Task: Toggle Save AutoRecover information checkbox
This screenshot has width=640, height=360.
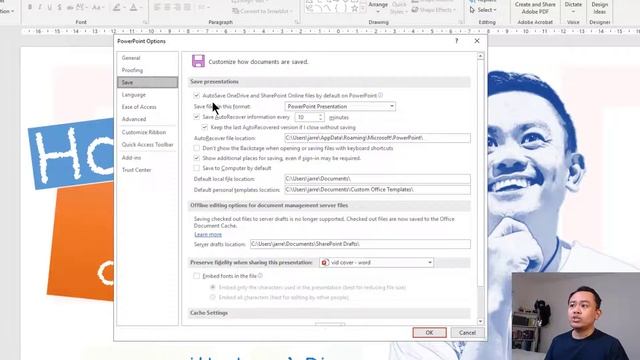Action: point(196,117)
